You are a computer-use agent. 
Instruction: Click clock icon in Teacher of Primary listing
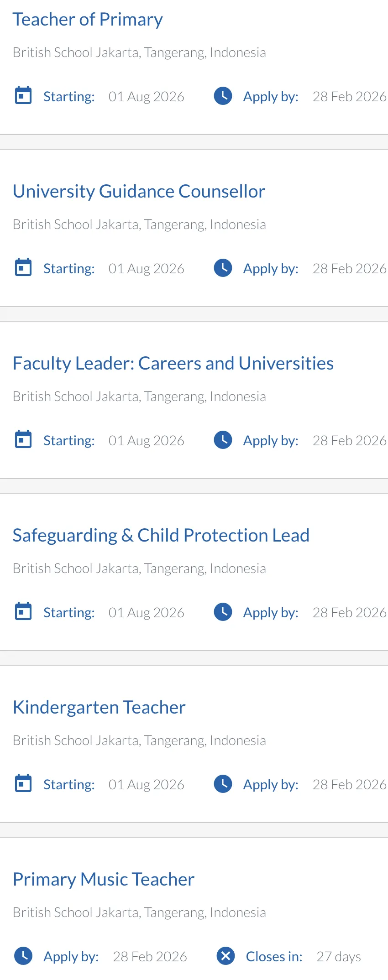tap(223, 96)
